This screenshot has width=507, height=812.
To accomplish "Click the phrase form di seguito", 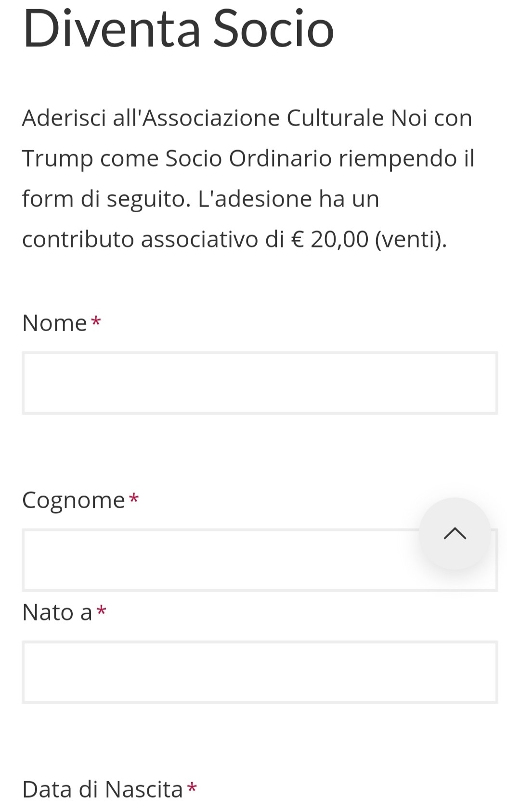I will [104, 199].
